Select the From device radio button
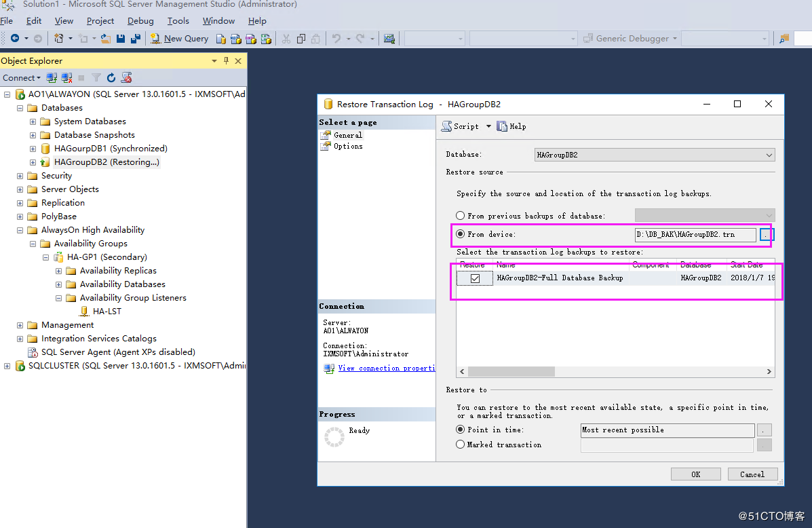812x528 pixels. pos(461,234)
